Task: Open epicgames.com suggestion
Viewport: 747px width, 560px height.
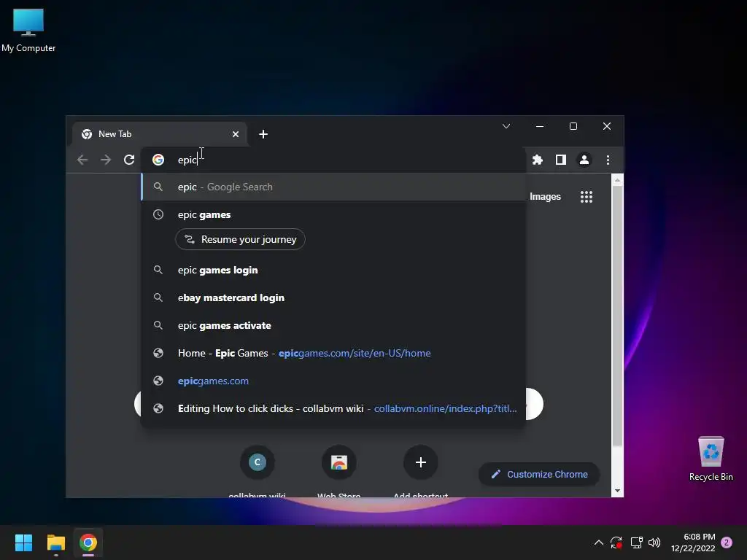Action: (333, 381)
